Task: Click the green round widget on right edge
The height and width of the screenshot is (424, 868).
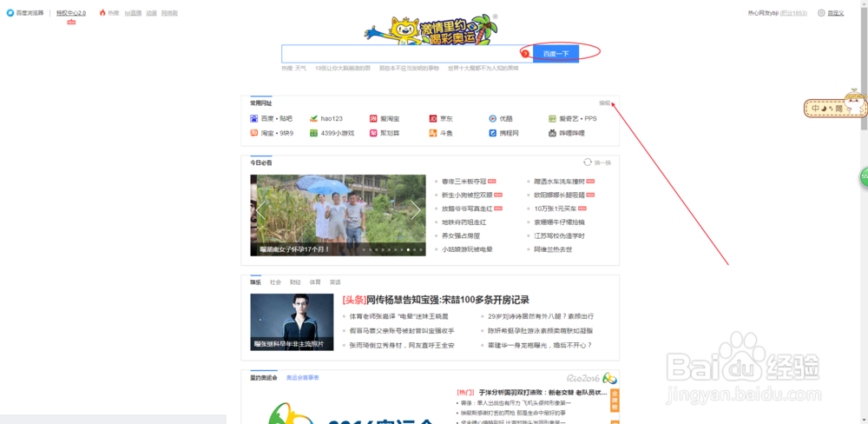Action: (864, 177)
